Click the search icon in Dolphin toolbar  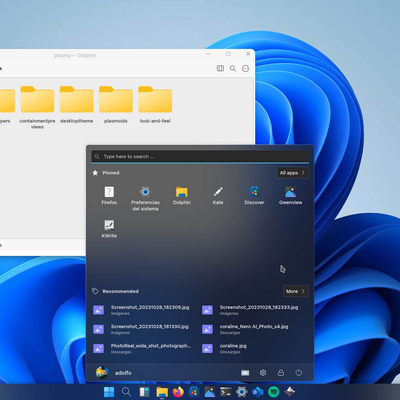click(x=233, y=68)
